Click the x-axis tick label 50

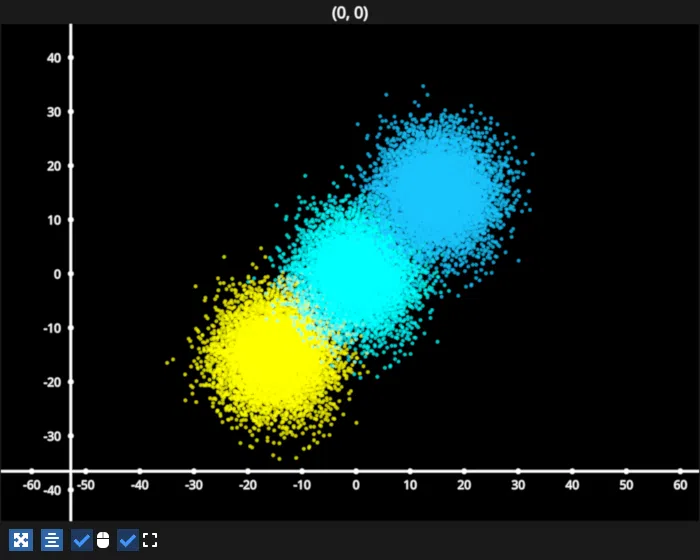(x=626, y=485)
